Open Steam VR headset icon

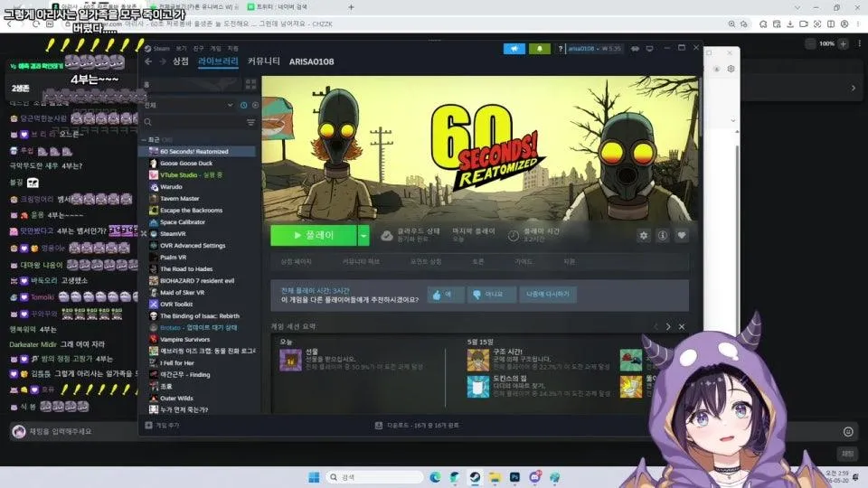[x=635, y=49]
